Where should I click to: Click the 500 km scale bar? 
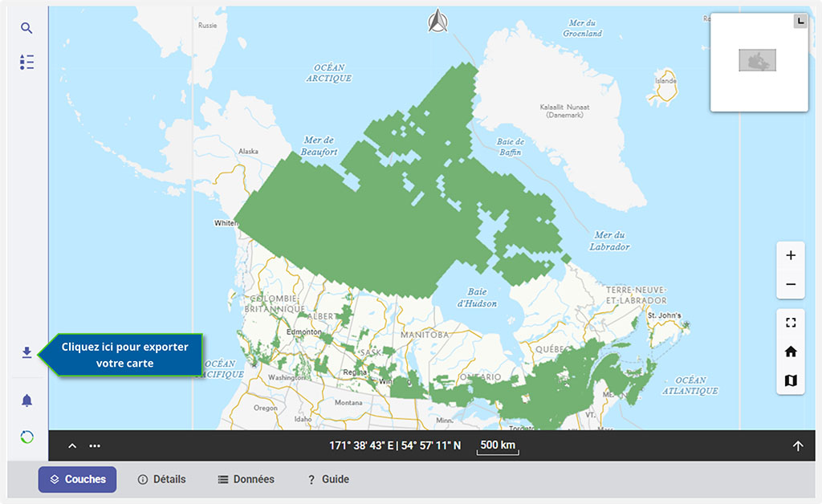click(498, 446)
